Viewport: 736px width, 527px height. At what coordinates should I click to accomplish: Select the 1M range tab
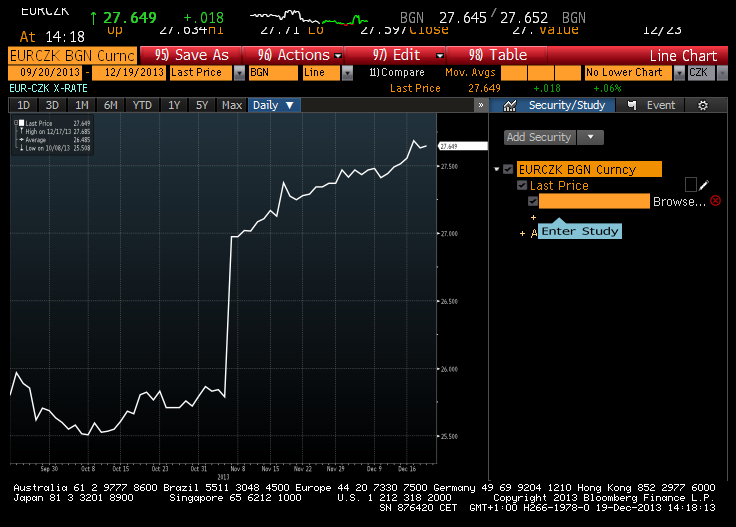click(82, 105)
